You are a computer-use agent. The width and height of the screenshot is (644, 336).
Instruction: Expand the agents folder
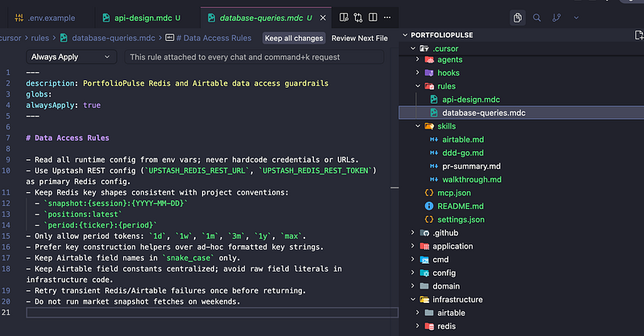coord(418,59)
